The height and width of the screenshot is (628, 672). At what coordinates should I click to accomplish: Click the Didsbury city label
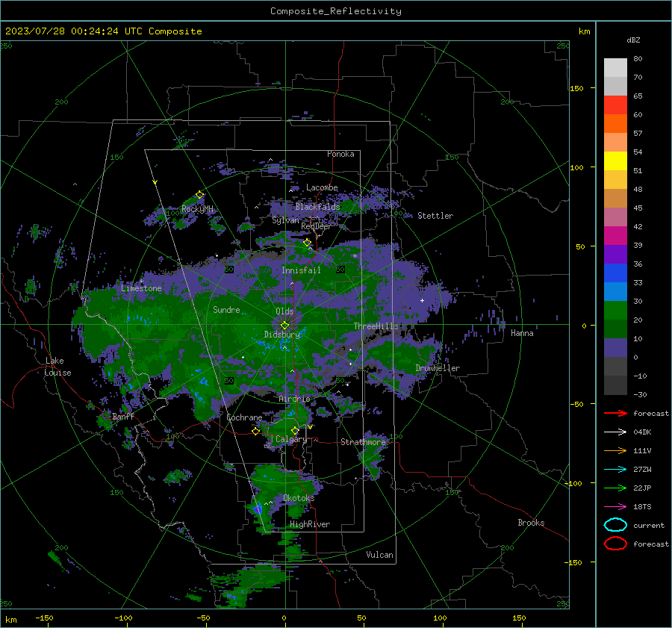coord(281,335)
